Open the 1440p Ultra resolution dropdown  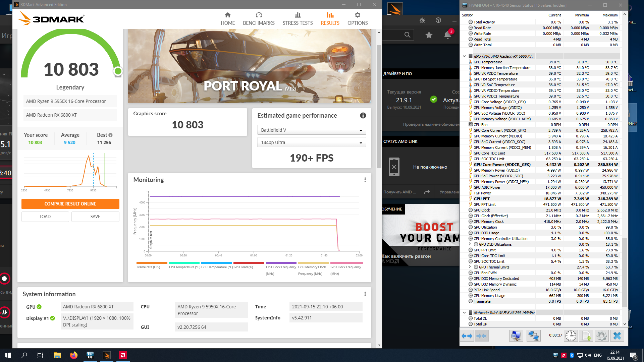(x=311, y=142)
